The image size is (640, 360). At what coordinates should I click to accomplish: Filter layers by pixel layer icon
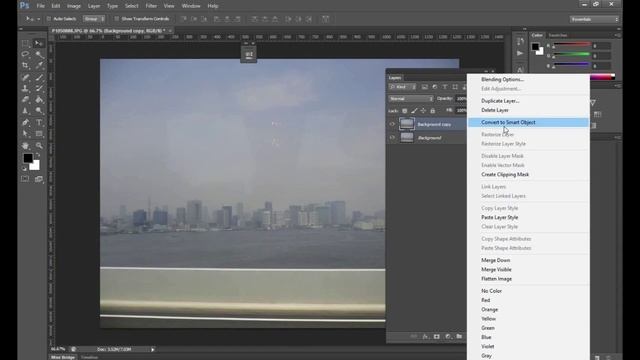[x=424, y=87]
